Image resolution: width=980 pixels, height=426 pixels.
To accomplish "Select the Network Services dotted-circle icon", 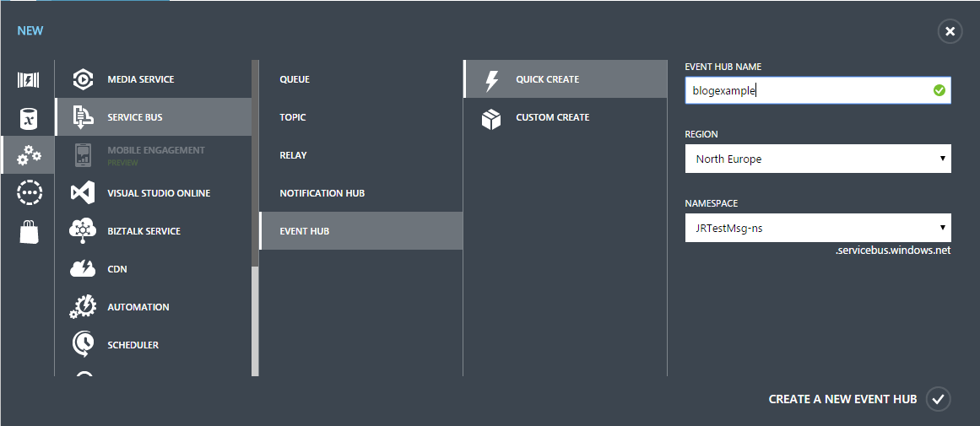I will pos(28,193).
